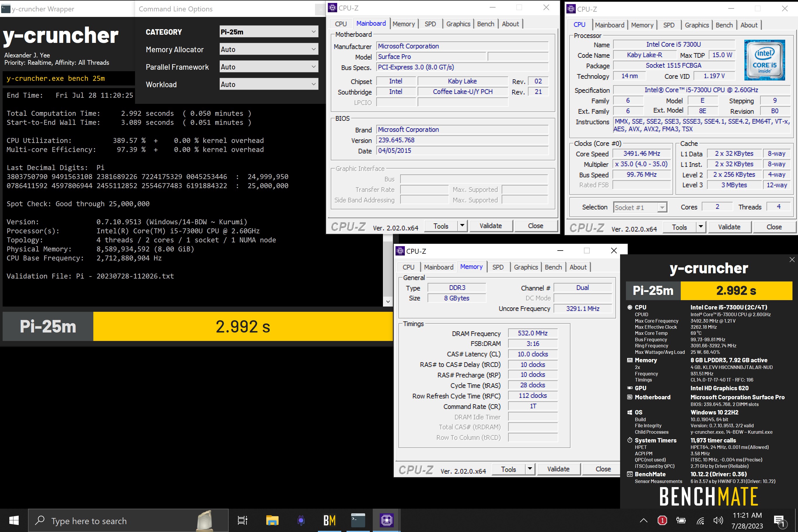
Task: Open the Memory Allocator dropdown
Action: point(269,49)
